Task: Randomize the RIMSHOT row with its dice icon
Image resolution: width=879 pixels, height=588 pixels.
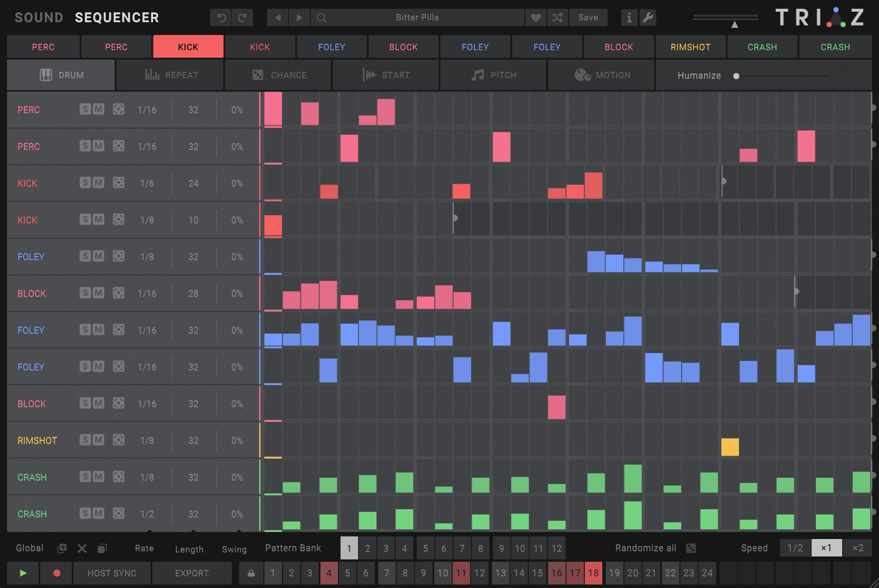Action: coord(118,440)
